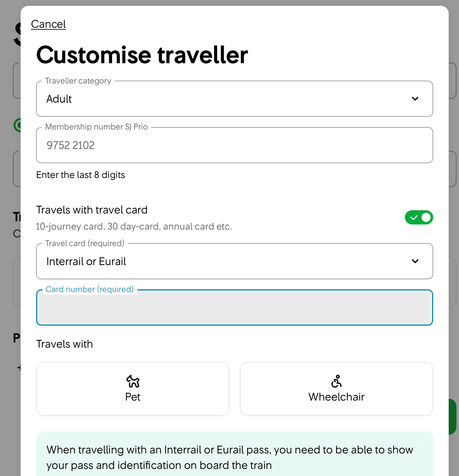Select the Wheelchair option label
Viewport: 459px width, 476px height.
click(336, 397)
